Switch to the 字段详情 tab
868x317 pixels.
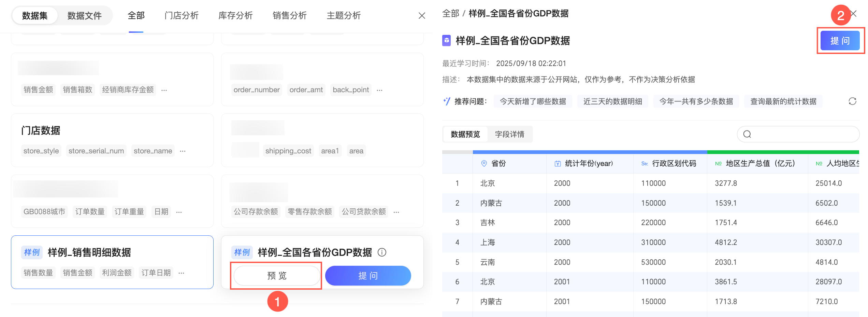click(510, 134)
